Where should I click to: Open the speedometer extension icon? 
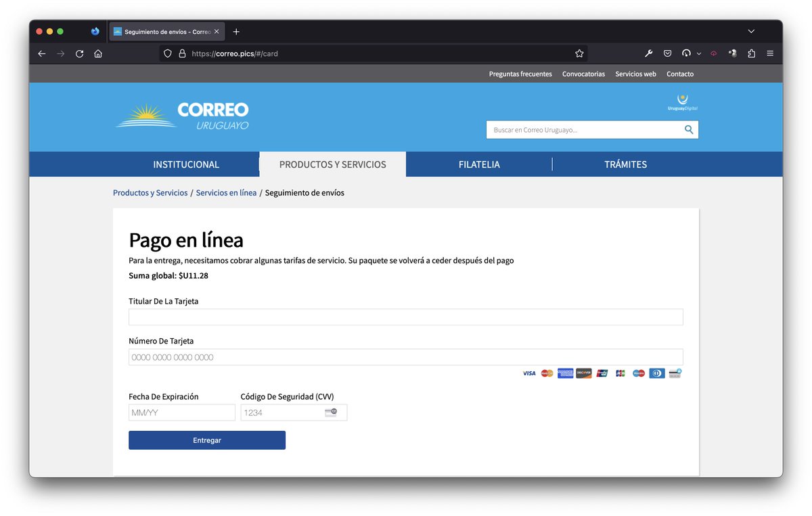[686, 53]
